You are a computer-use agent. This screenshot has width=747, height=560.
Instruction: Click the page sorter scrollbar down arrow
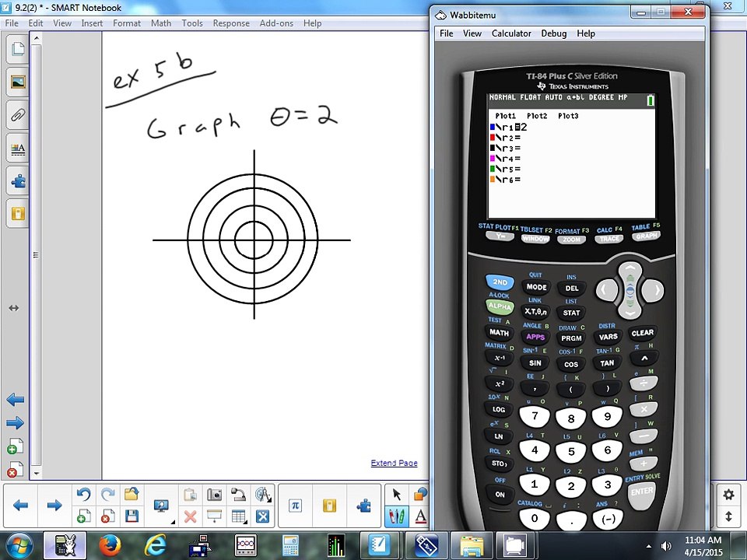tap(37, 474)
